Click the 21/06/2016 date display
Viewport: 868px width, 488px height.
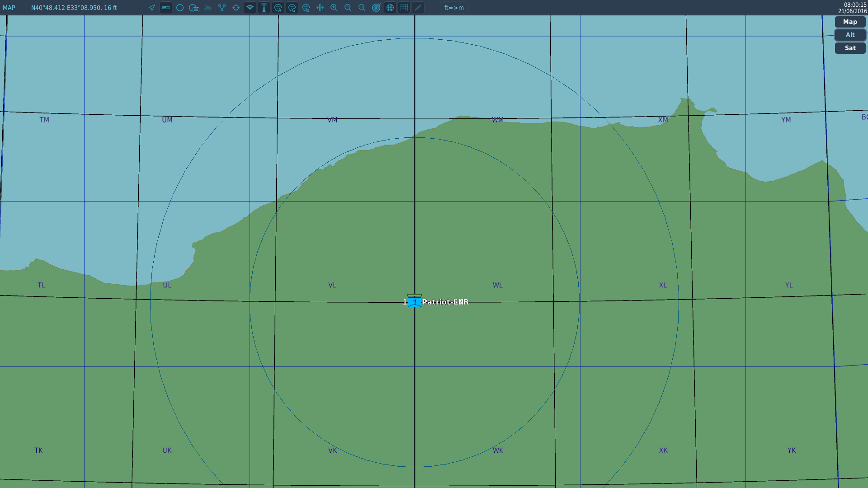click(852, 11)
